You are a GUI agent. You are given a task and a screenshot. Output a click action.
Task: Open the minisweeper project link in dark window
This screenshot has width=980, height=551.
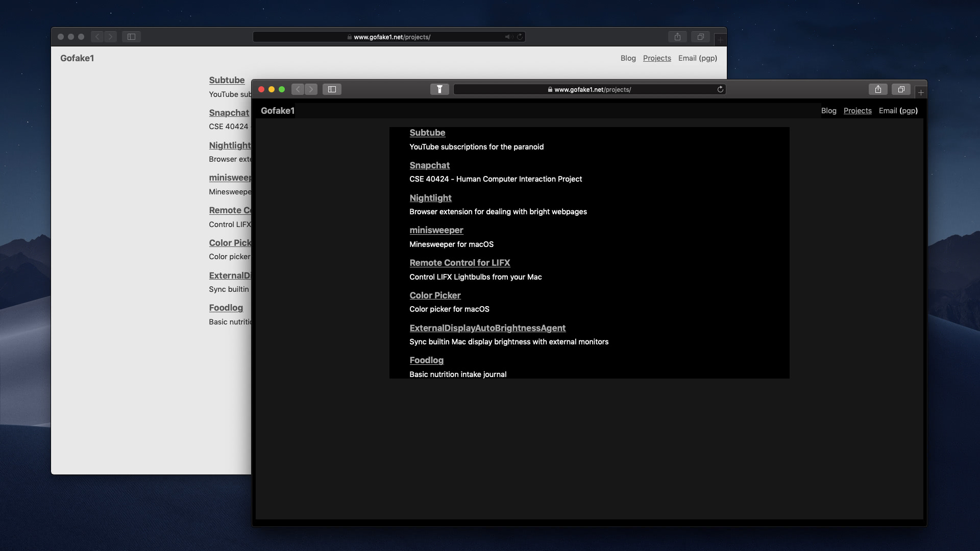click(436, 230)
